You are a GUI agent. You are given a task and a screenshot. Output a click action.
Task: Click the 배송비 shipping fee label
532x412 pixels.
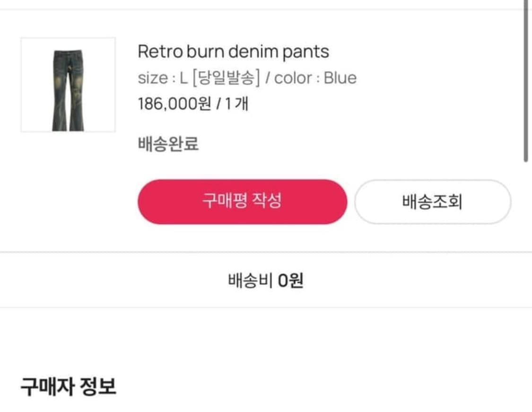tap(250, 281)
